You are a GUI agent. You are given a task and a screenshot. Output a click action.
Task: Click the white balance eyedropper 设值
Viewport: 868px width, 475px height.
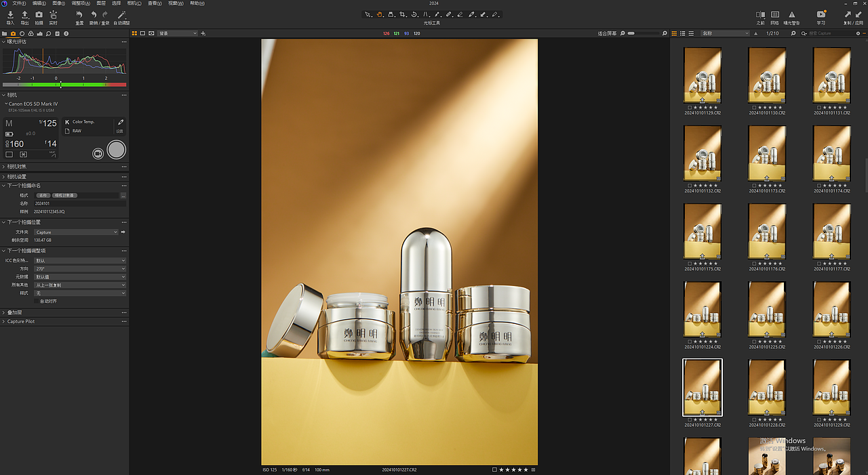[121, 123]
